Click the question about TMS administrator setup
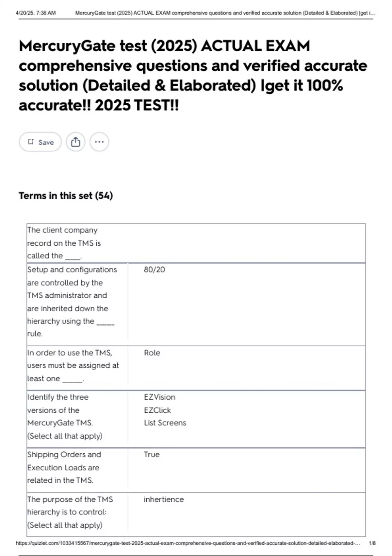The height and width of the screenshot is (556, 392). (x=72, y=302)
